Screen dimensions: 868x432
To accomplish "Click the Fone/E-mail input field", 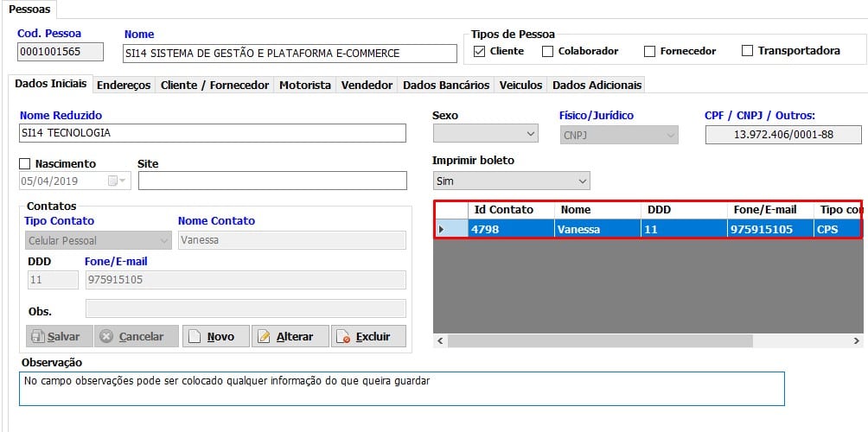I will 246,280.
